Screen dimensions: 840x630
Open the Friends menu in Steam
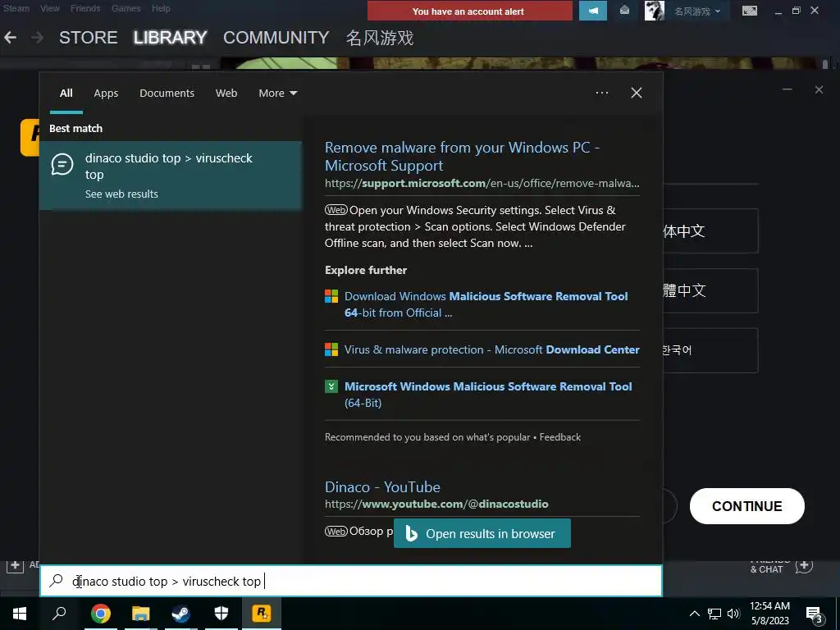(85, 8)
